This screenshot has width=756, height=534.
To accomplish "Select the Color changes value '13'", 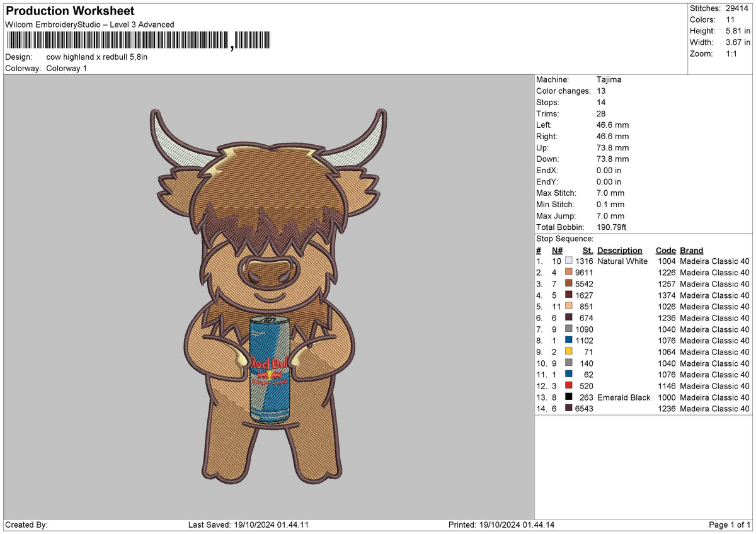I will [x=601, y=91].
